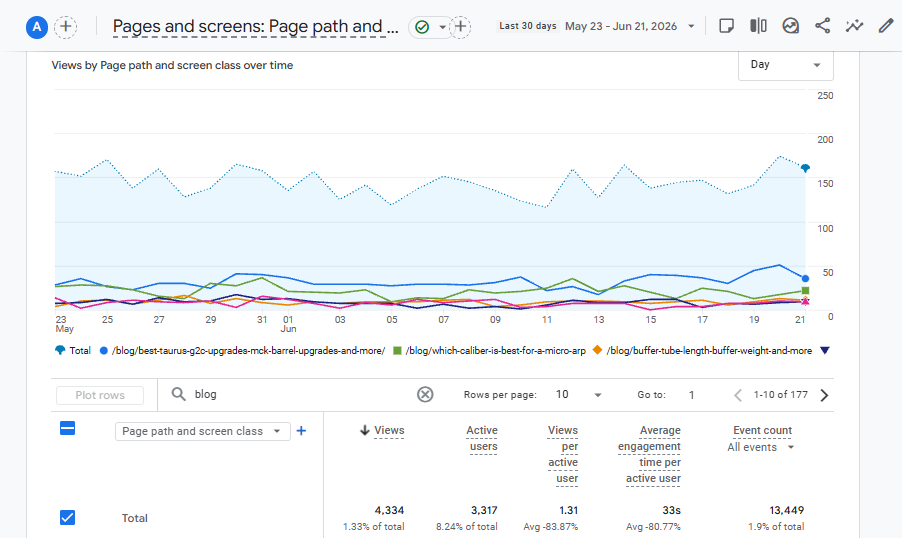Uncheck the Total row checkbox
Screen dimensions: 902x538
[x=67, y=517]
